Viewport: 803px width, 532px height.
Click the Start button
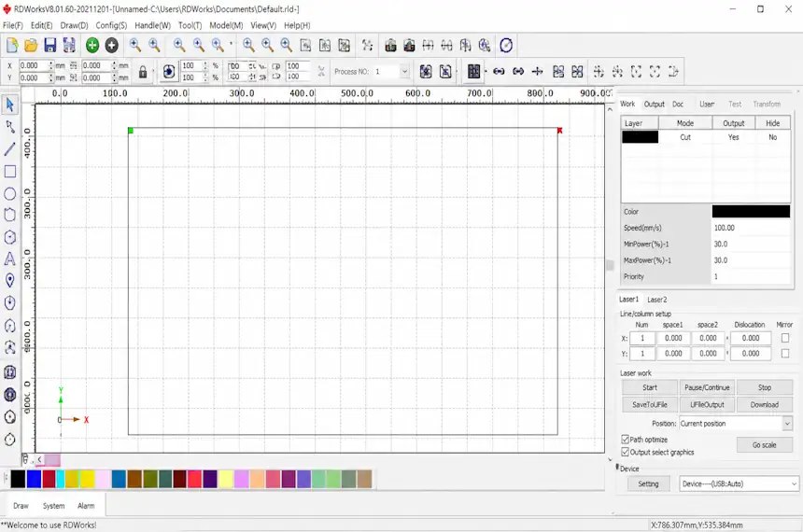tap(650, 387)
